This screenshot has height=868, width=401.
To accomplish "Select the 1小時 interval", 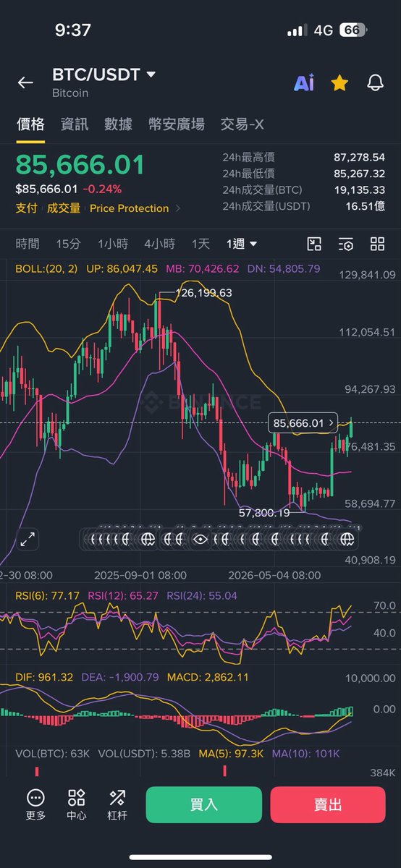I will tap(113, 244).
